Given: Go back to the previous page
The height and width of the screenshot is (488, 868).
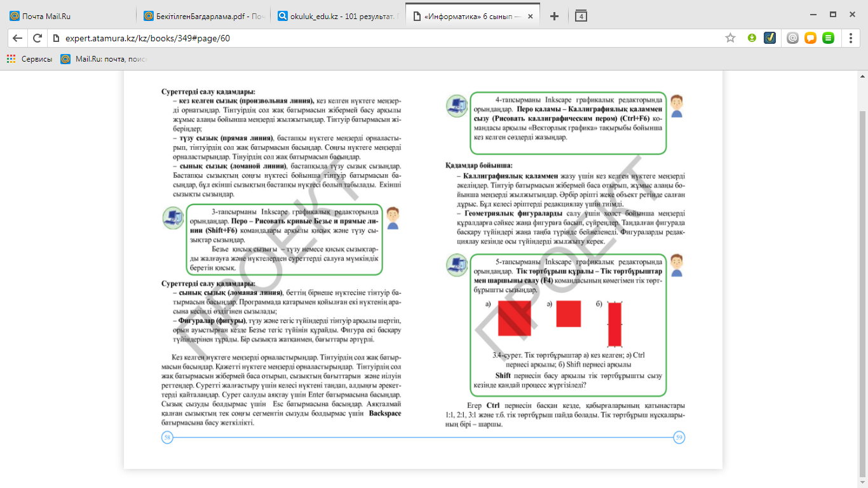Looking at the screenshot, I should (17, 38).
